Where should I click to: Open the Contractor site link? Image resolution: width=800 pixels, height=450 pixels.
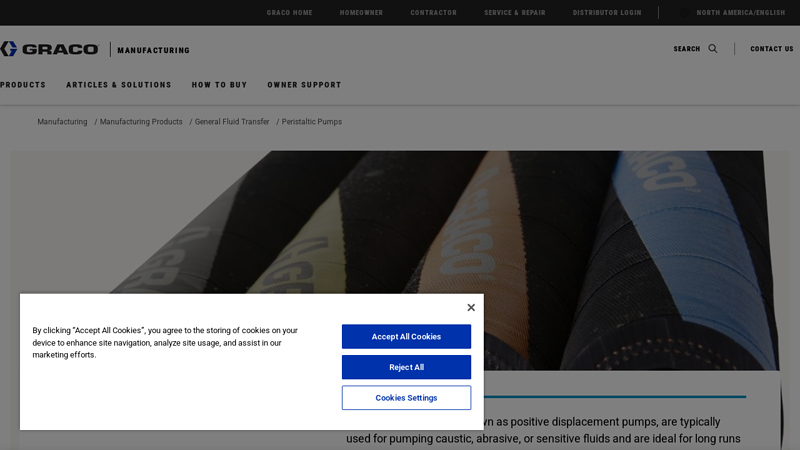click(x=433, y=13)
